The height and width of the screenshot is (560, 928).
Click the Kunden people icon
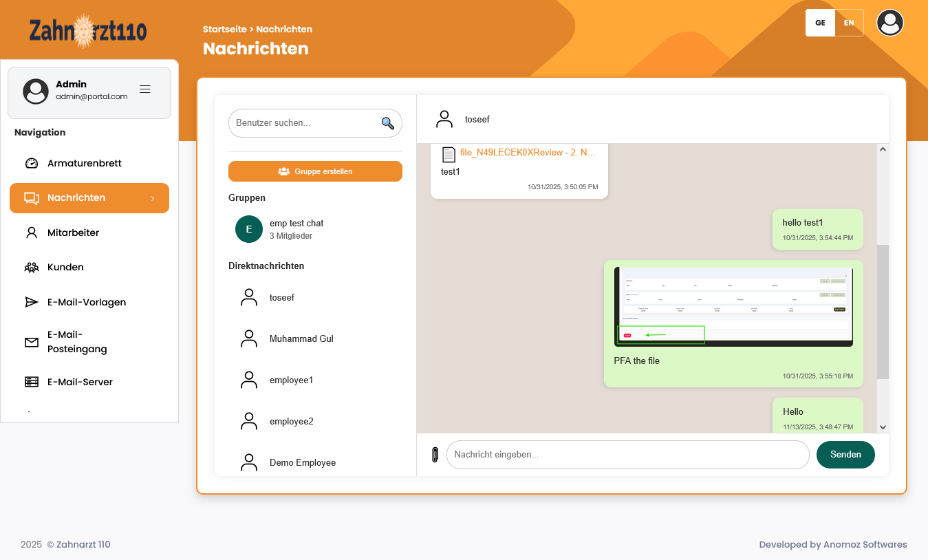(32, 267)
